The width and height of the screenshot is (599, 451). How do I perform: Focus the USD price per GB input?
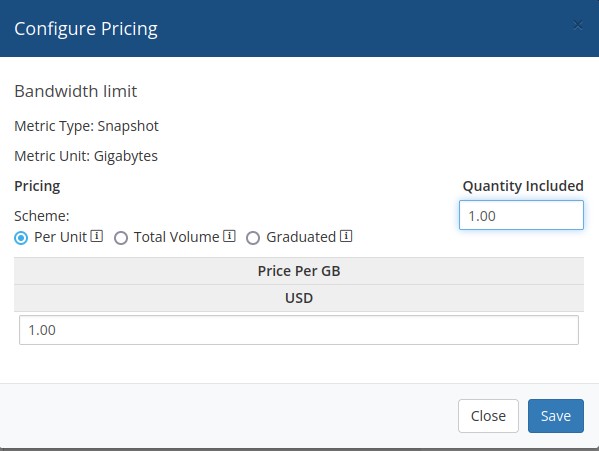[299, 330]
